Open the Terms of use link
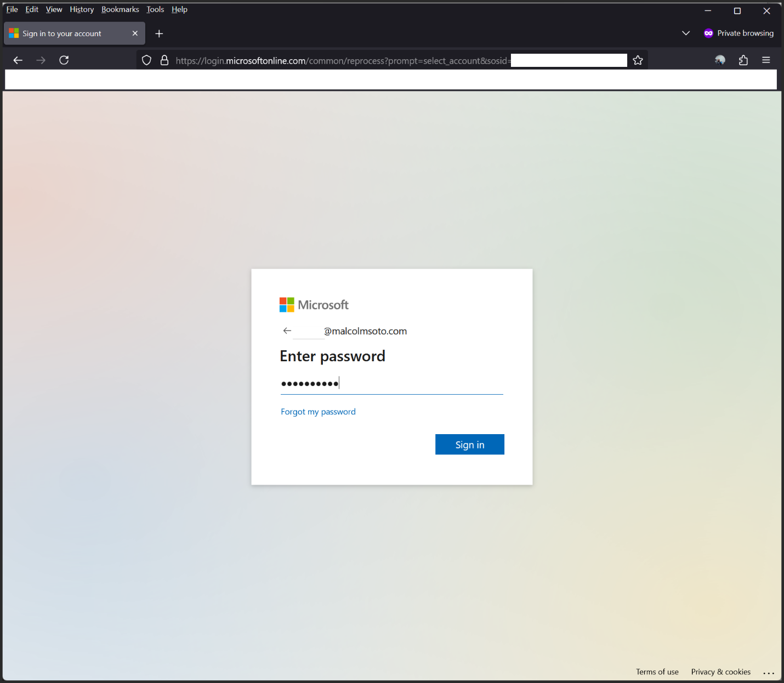The width and height of the screenshot is (784, 683). tap(657, 672)
